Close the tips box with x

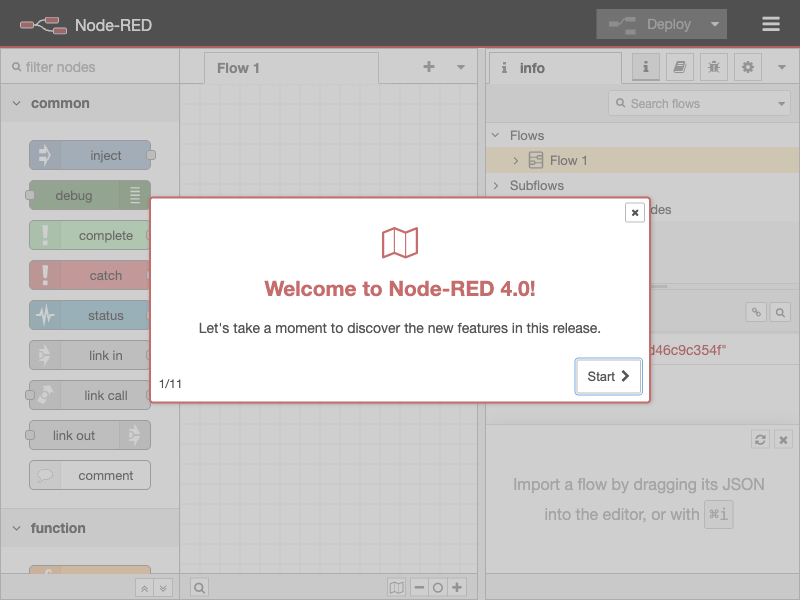(783, 439)
